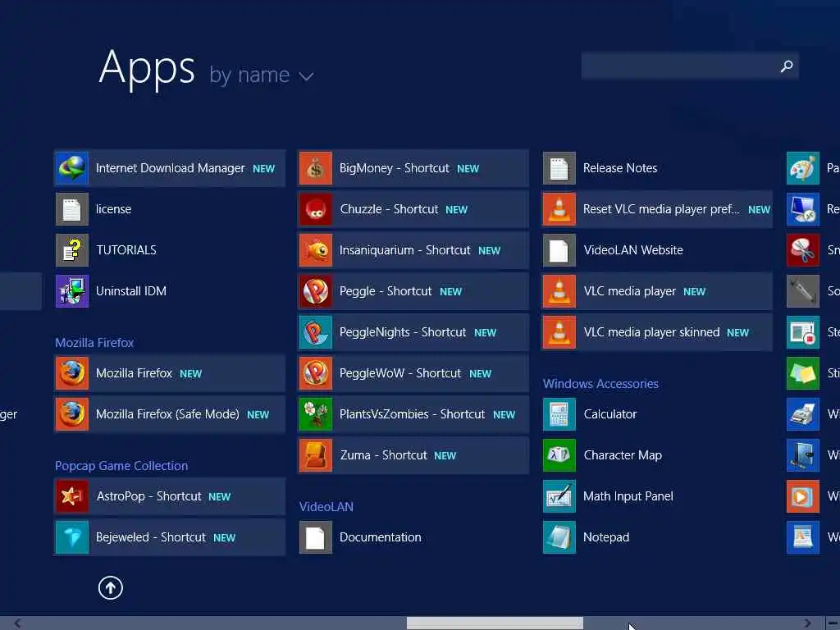Open the Steps Recorder icon
The width and height of the screenshot is (840, 630).
coord(803,332)
